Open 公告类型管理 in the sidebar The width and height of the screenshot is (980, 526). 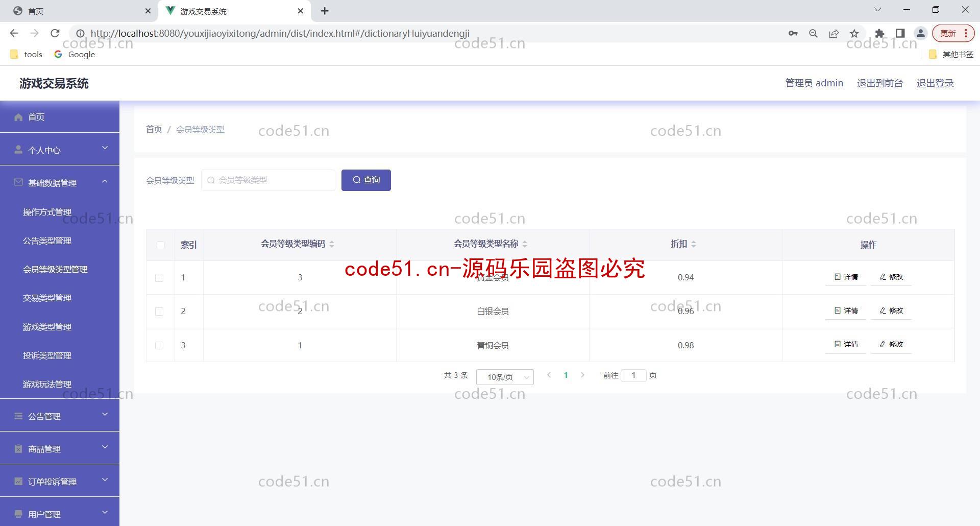pos(47,241)
